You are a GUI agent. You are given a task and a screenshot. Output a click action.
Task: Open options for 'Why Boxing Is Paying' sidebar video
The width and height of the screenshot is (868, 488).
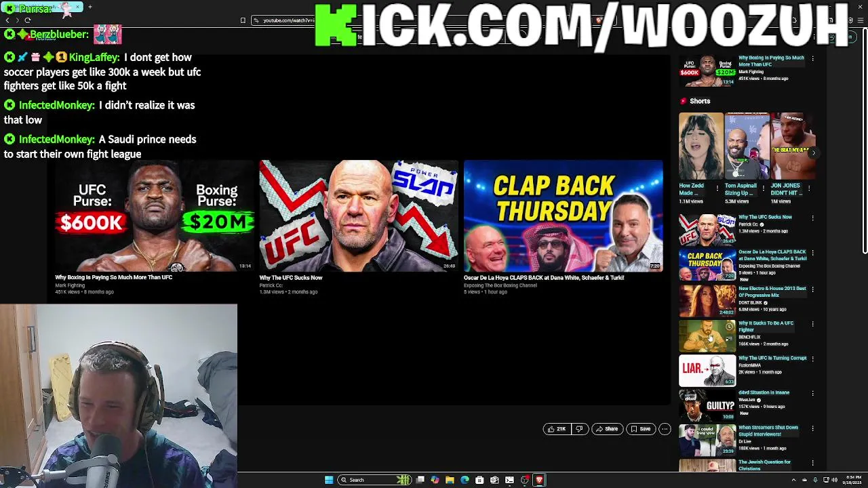click(812, 59)
